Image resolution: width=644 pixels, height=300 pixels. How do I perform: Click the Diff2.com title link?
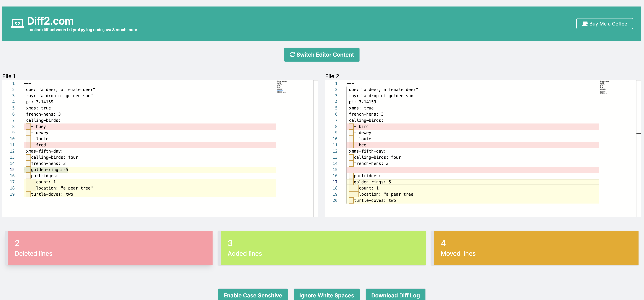click(x=50, y=21)
